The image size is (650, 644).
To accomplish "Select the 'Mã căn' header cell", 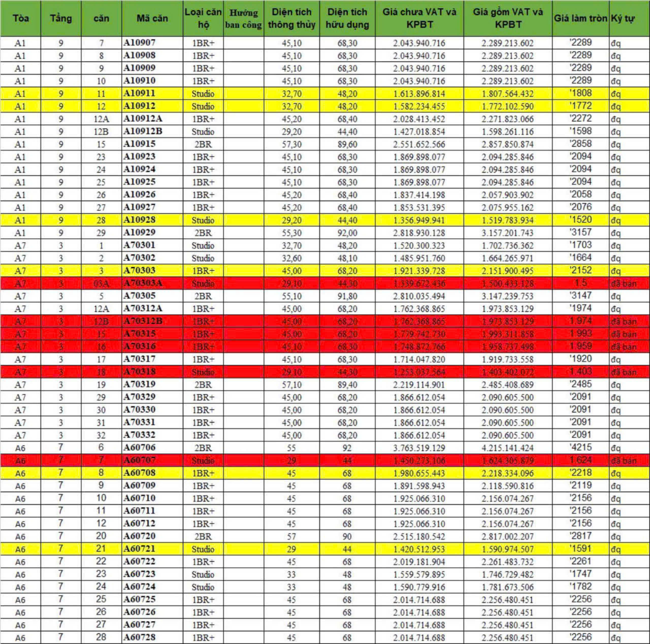I will pyautogui.click(x=152, y=18).
